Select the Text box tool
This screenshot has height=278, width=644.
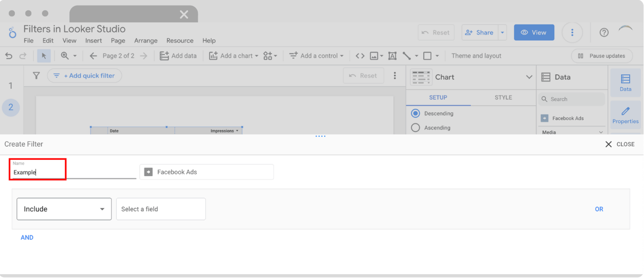coord(392,56)
